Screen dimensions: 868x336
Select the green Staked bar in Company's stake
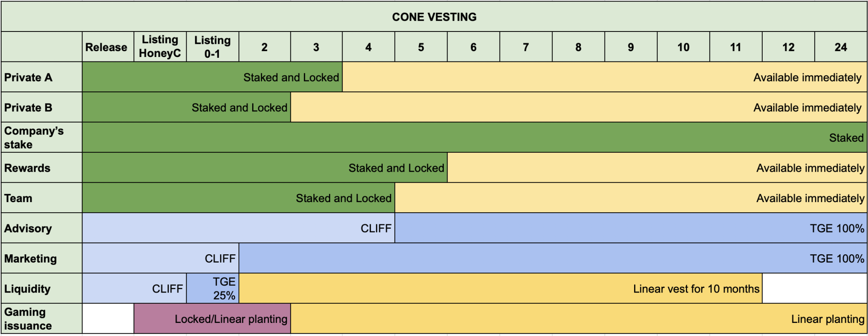(474, 138)
